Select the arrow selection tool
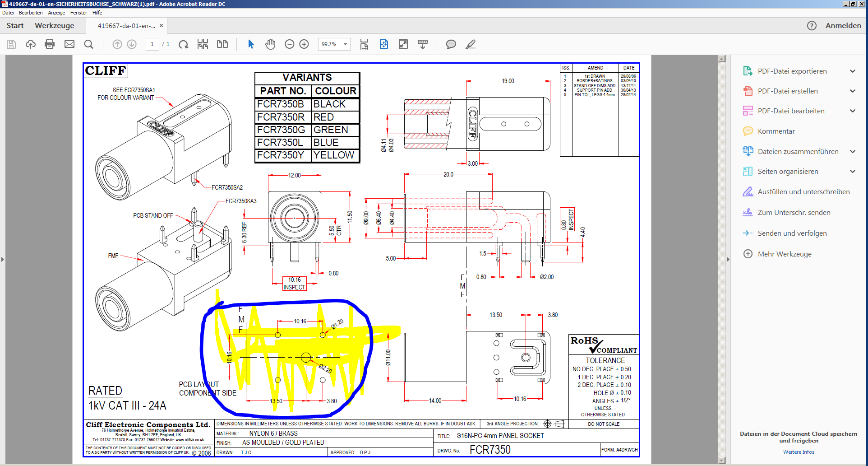 (x=251, y=44)
